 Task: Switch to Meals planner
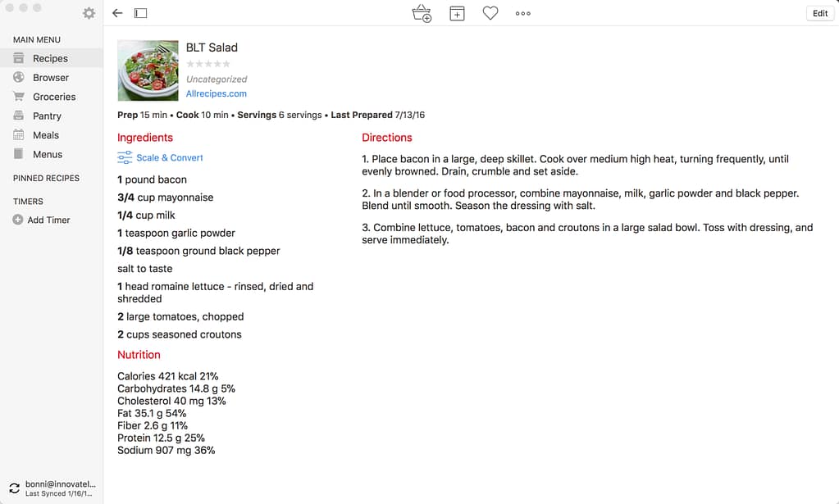pyautogui.click(x=46, y=135)
